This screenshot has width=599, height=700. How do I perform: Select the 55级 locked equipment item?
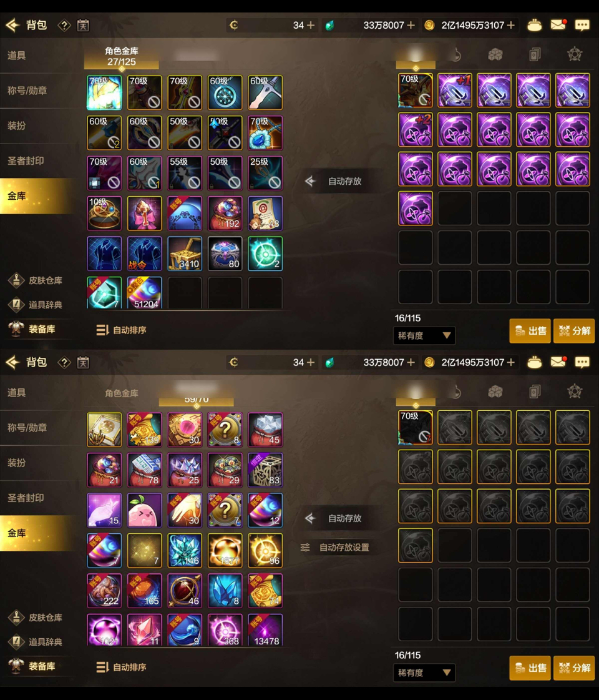pyautogui.click(x=185, y=173)
